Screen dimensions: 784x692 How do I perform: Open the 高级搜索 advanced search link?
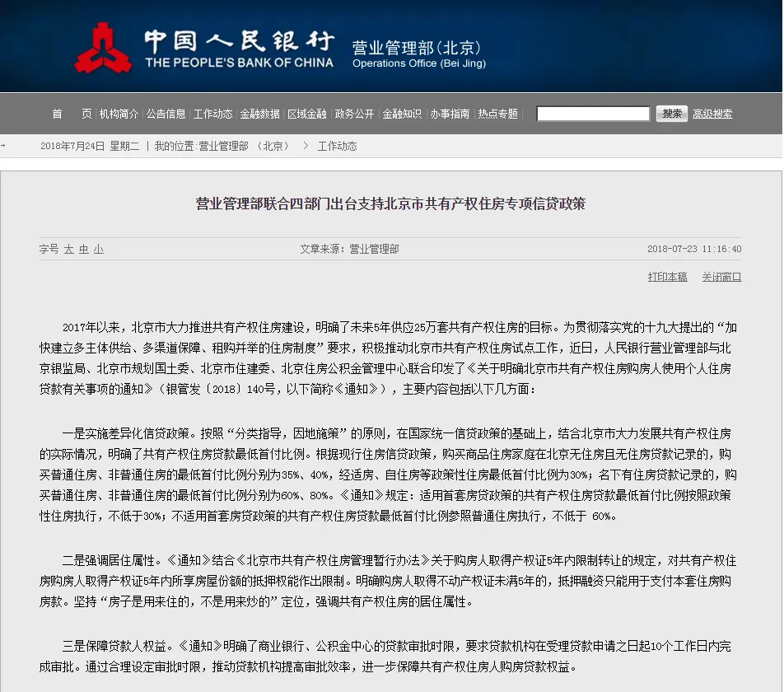[x=712, y=114]
